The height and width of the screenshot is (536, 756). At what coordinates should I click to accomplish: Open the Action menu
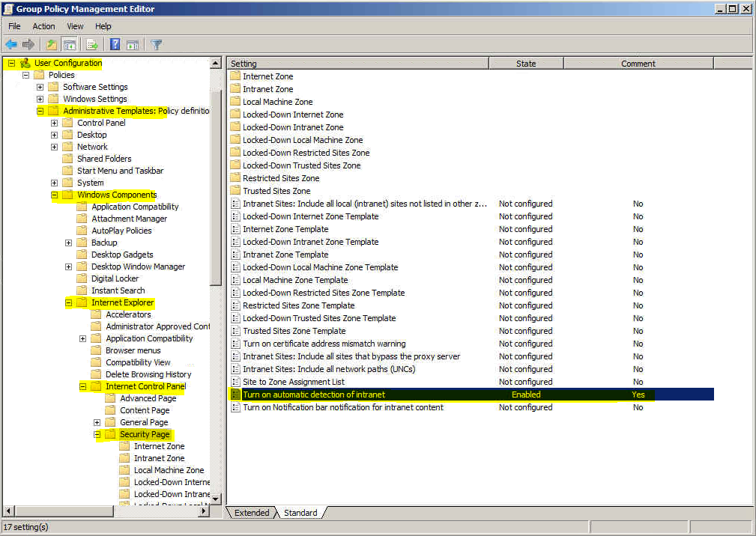pyautogui.click(x=43, y=26)
